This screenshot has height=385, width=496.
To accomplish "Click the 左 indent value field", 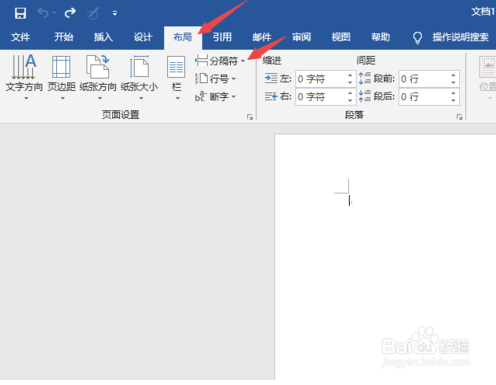I will click(x=320, y=79).
